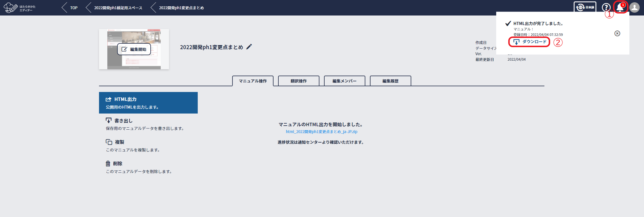Select the HTML出力 option

click(x=148, y=103)
